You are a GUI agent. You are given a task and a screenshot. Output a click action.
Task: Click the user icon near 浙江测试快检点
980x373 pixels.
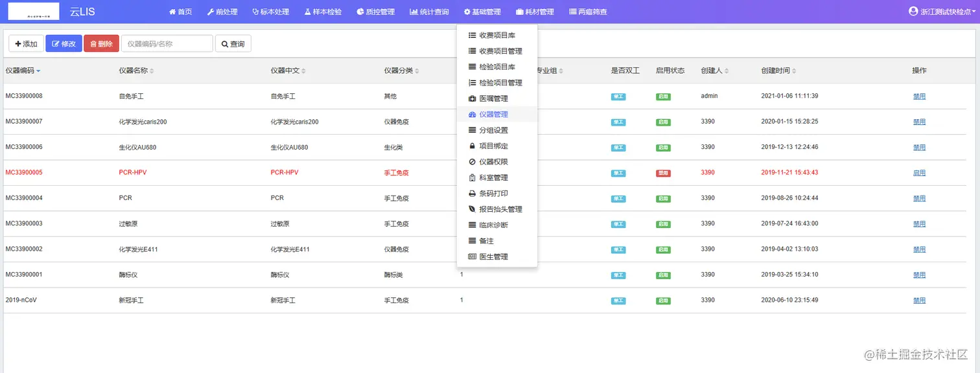pyautogui.click(x=913, y=10)
